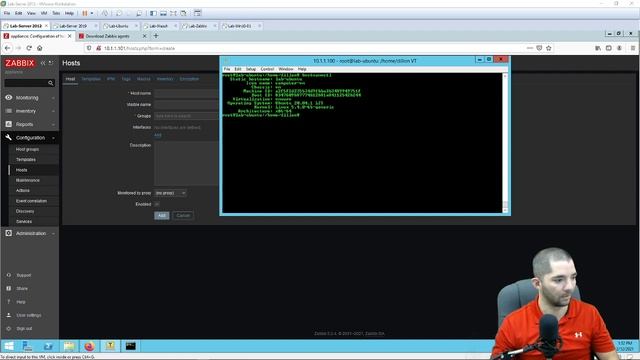Click the Configuration wrench icon
640x360 pixels.
[9, 138]
